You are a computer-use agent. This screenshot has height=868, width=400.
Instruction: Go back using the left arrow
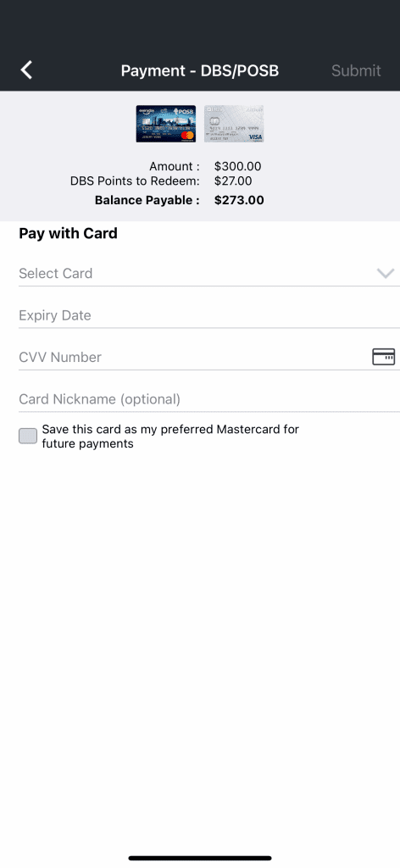click(x=26, y=70)
